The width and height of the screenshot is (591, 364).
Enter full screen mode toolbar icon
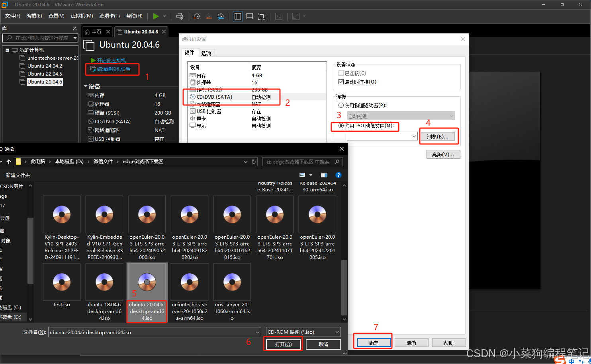point(262,16)
